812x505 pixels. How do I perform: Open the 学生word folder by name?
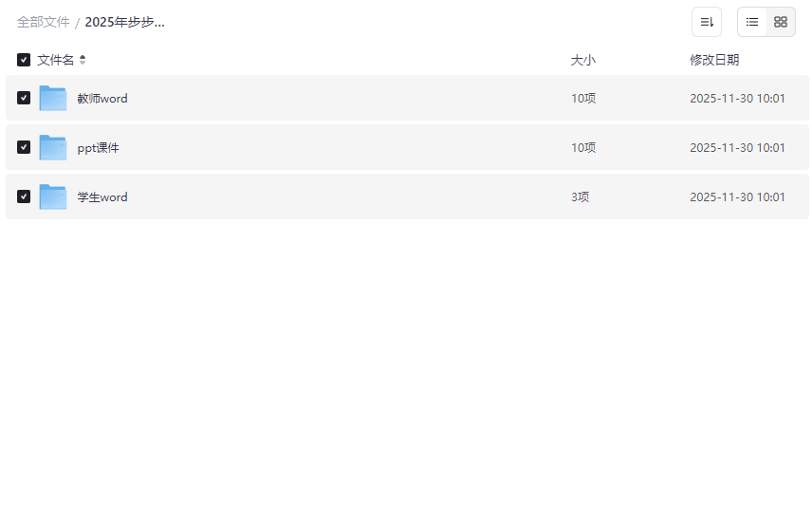pos(102,197)
